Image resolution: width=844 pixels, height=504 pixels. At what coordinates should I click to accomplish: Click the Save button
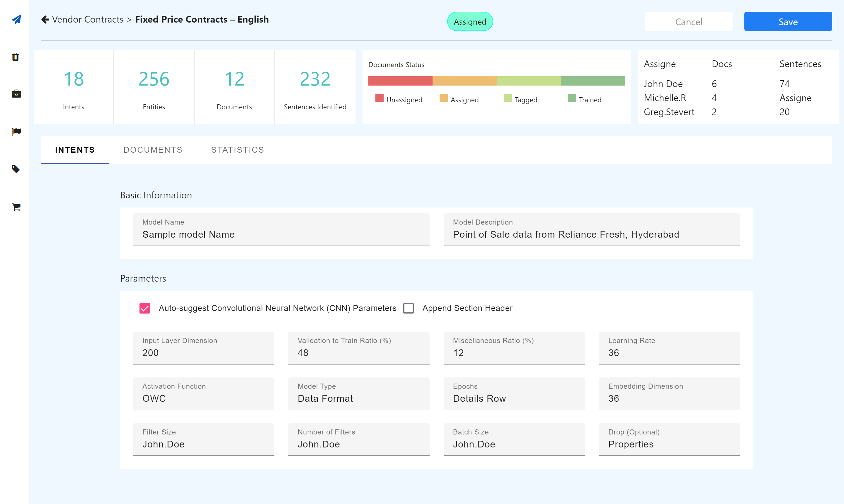[x=788, y=21]
